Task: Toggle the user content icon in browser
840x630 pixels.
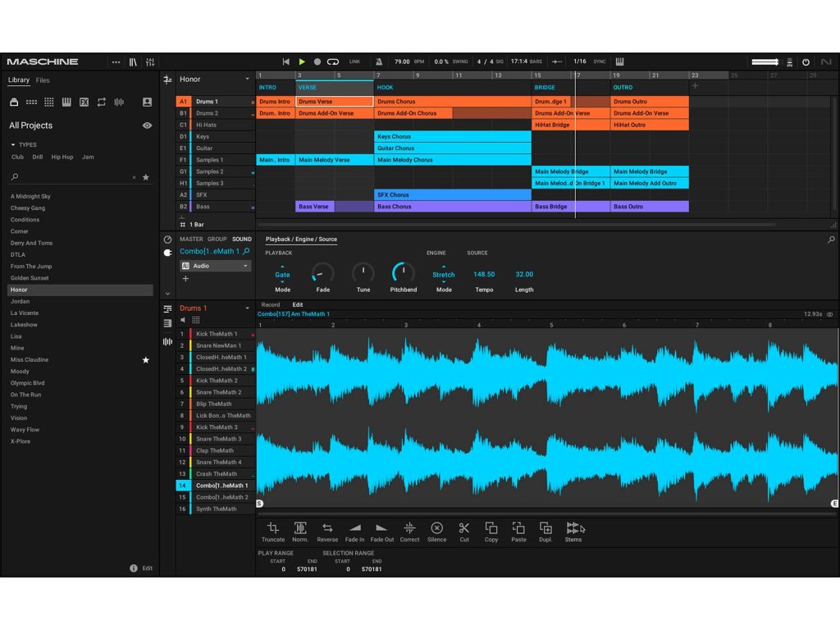Action: [147, 102]
